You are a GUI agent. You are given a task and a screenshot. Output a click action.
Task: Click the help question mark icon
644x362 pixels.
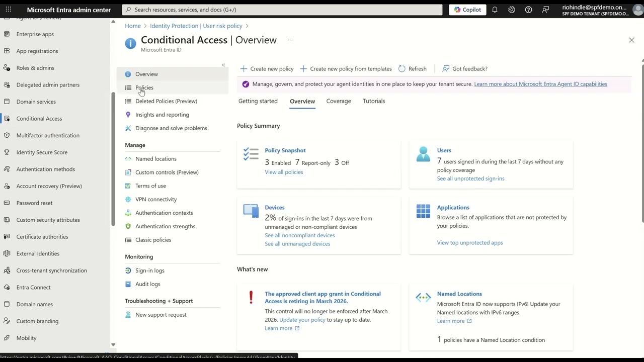coord(528,10)
